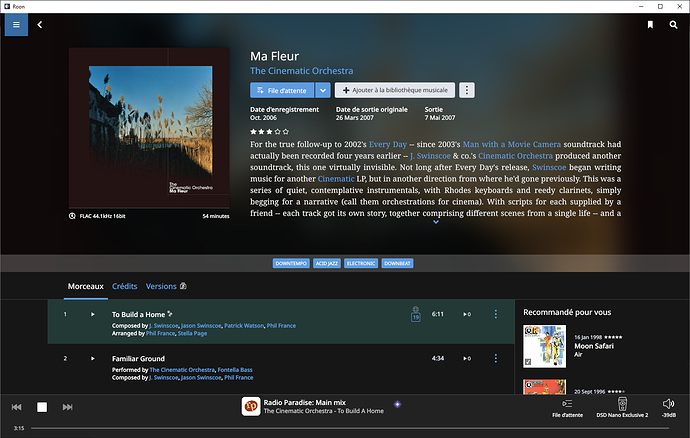Stop playback with the stop button
This screenshot has height=438, width=690.
click(42, 407)
